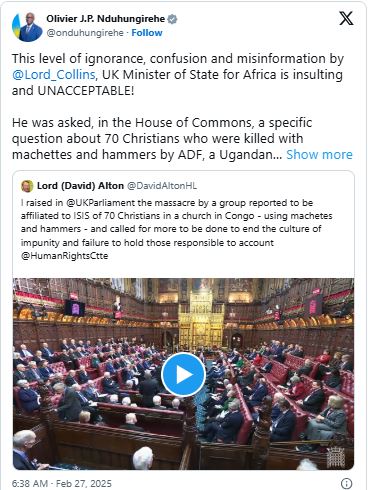Open the @Lord_Collins mention link
The height and width of the screenshot is (490, 368).
tap(54, 74)
